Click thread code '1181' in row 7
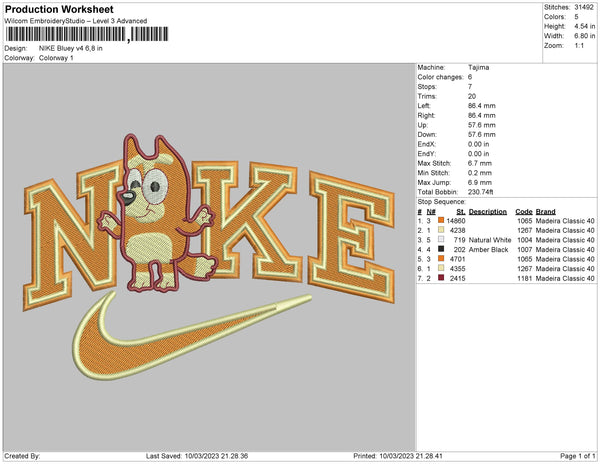Screen dimensions: 600x464 (x=524, y=278)
